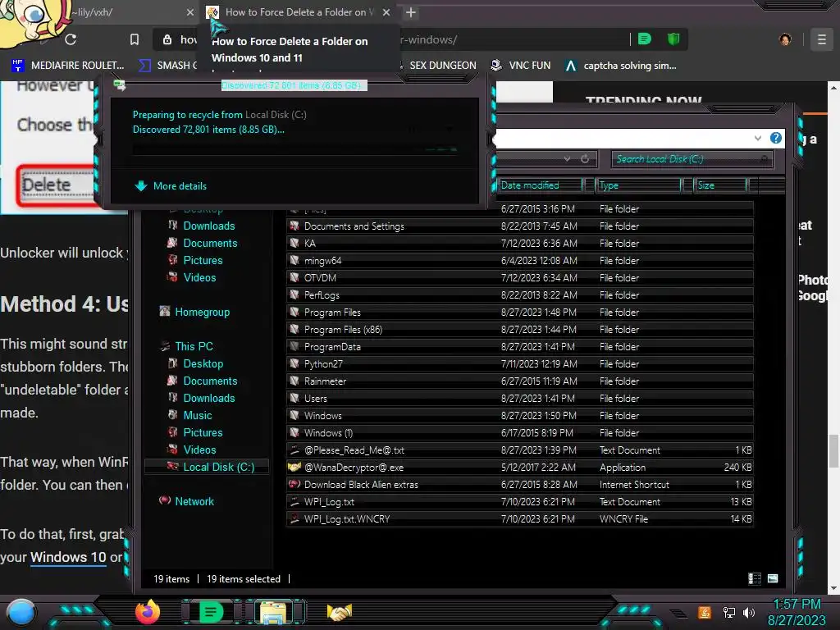Select the Program Files (x86) folder
This screenshot has width=840, height=630.
[519, 330]
